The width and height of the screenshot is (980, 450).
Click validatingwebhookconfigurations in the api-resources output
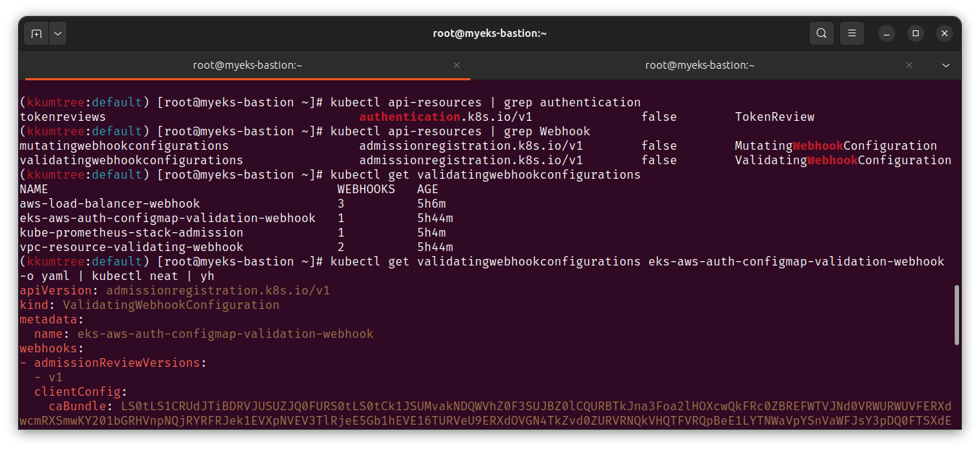click(132, 161)
